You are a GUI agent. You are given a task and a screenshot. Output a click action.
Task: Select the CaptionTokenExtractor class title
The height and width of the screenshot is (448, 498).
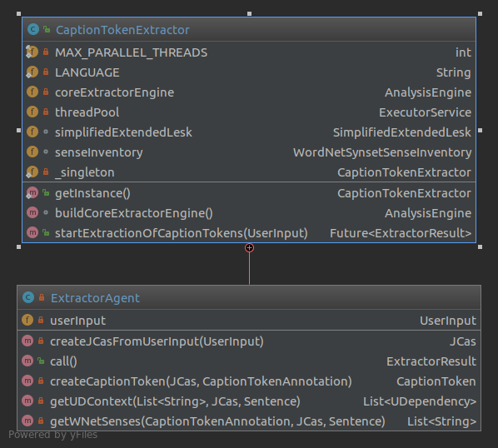pyautogui.click(x=122, y=30)
